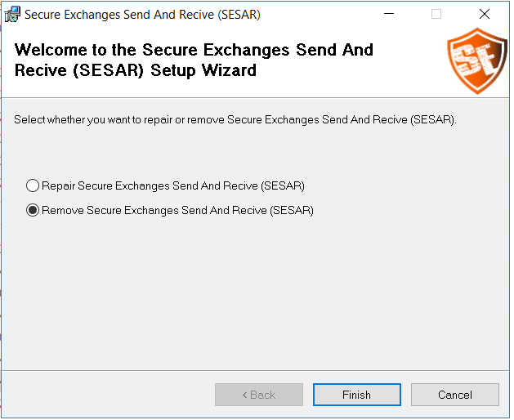Click the separator line above the button row

(255, 370)
